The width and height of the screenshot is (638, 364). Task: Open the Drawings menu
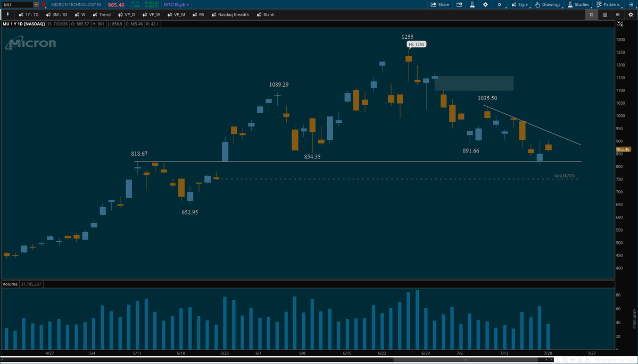click(x=548, y=4)
